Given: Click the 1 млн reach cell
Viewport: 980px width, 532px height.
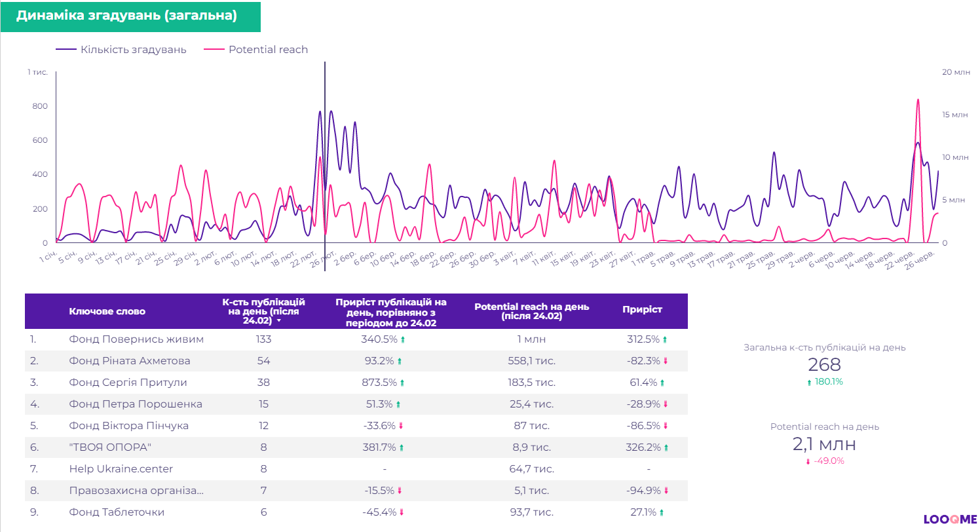Looking at the screenshot, I should [531, 339].
